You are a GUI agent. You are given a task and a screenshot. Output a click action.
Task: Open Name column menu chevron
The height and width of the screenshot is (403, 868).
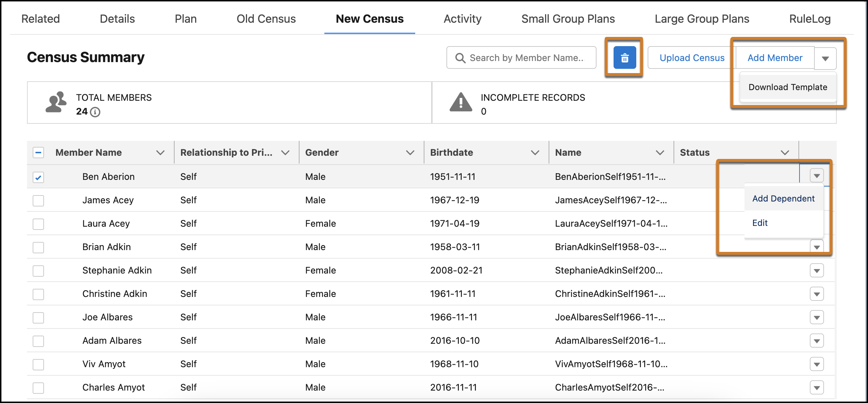pyautogui.click(x=660, y=153)
